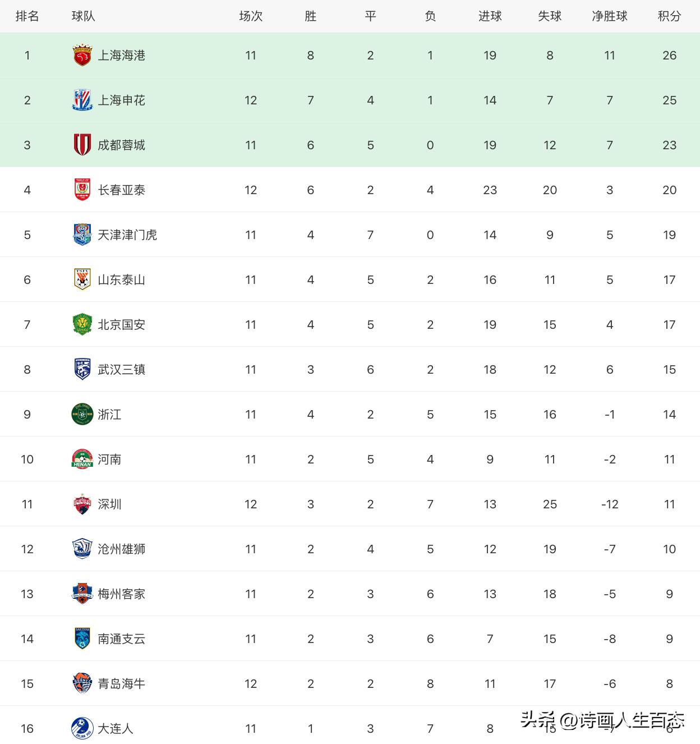Click the Beijing Guoan (北京国安) green logo
The image size is (700, 744).
click(82, 325)
